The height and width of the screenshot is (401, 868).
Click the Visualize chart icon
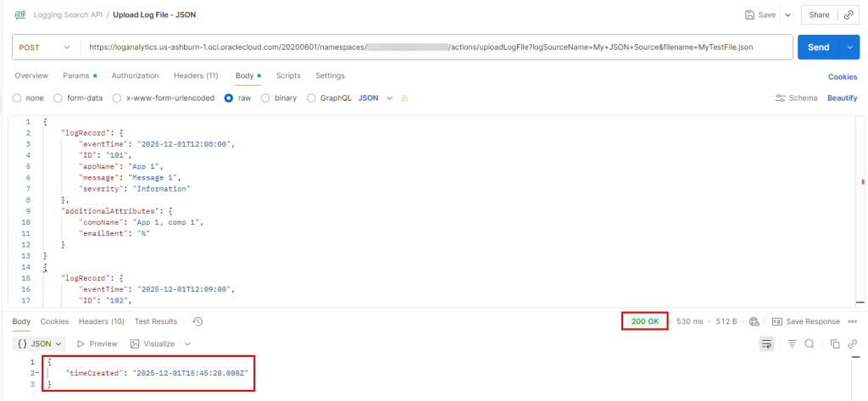[135, 344]
